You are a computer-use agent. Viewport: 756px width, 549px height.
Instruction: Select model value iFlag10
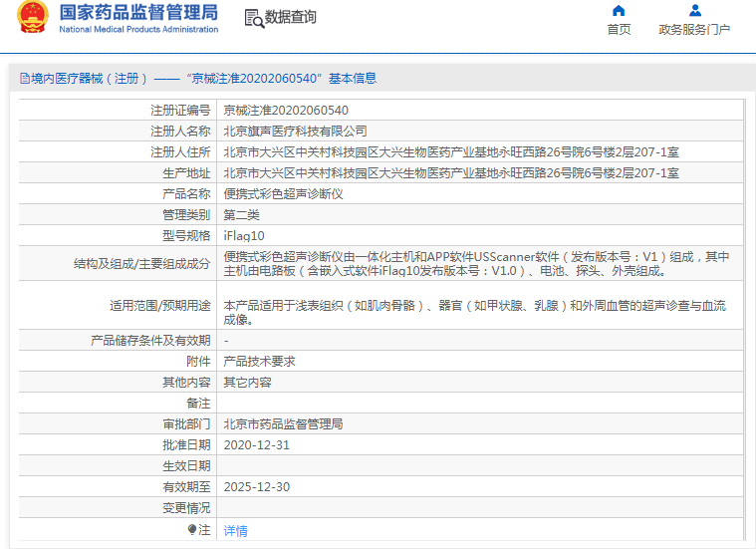[x=244, y=236]
